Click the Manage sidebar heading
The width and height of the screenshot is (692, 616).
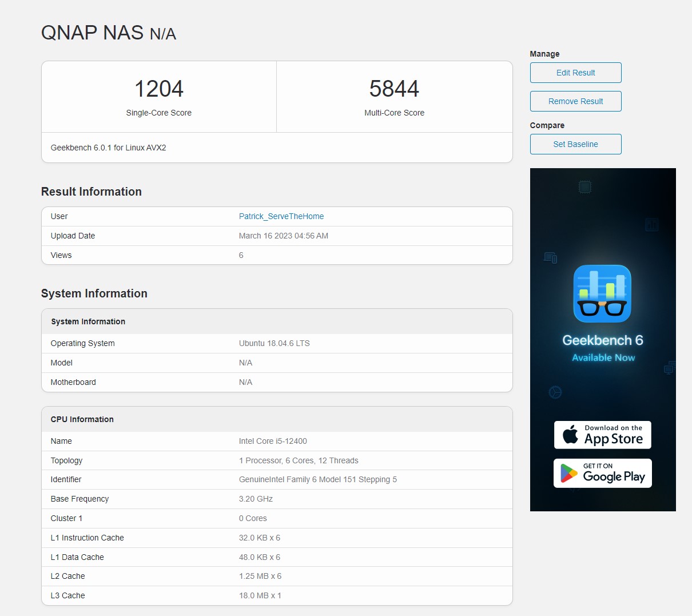pyautogui.click(x=544, y=54)
